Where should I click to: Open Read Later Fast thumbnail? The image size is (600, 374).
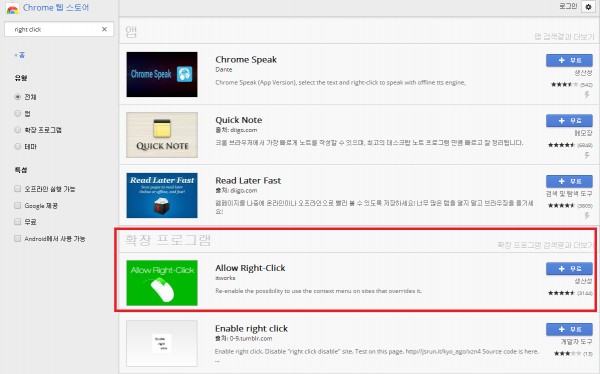pyautogui.click(x=162, y=195)
